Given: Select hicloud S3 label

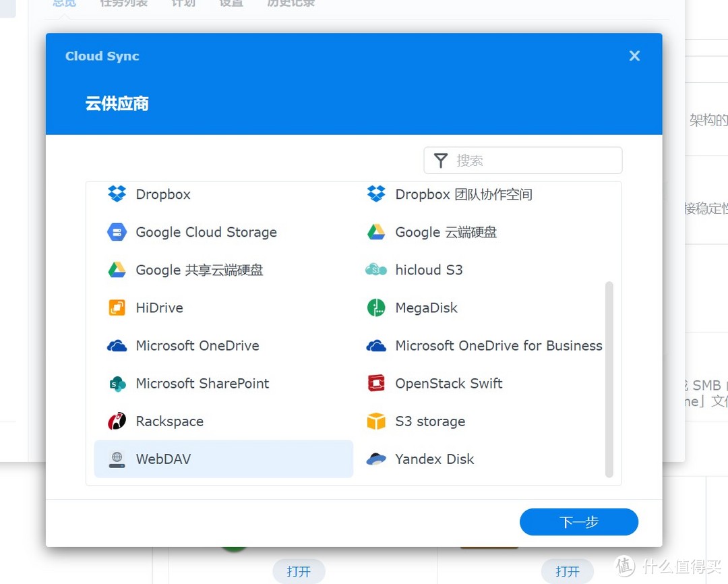Looking at the screenshot, I should 429,270.
